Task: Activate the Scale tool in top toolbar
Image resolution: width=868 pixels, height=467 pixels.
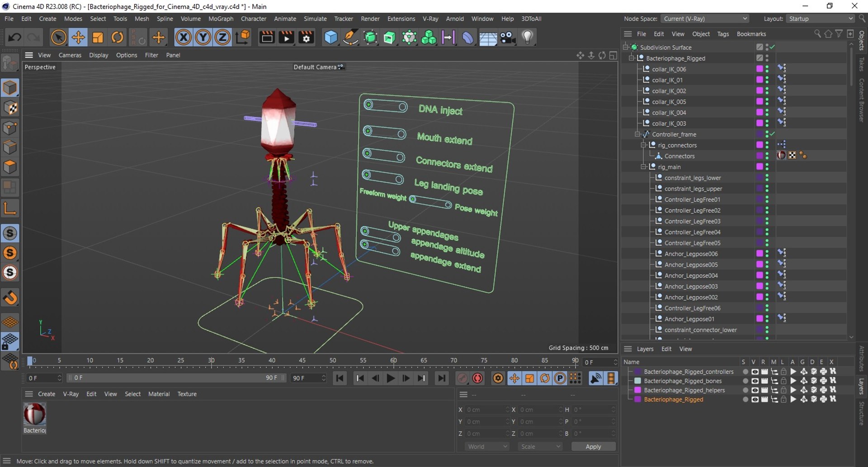Action: pos(98,37)
